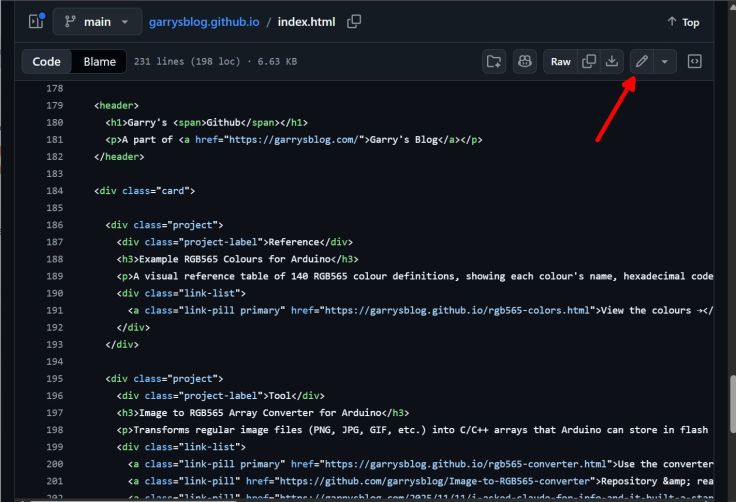Copy the index.html file path

(354, 22)
